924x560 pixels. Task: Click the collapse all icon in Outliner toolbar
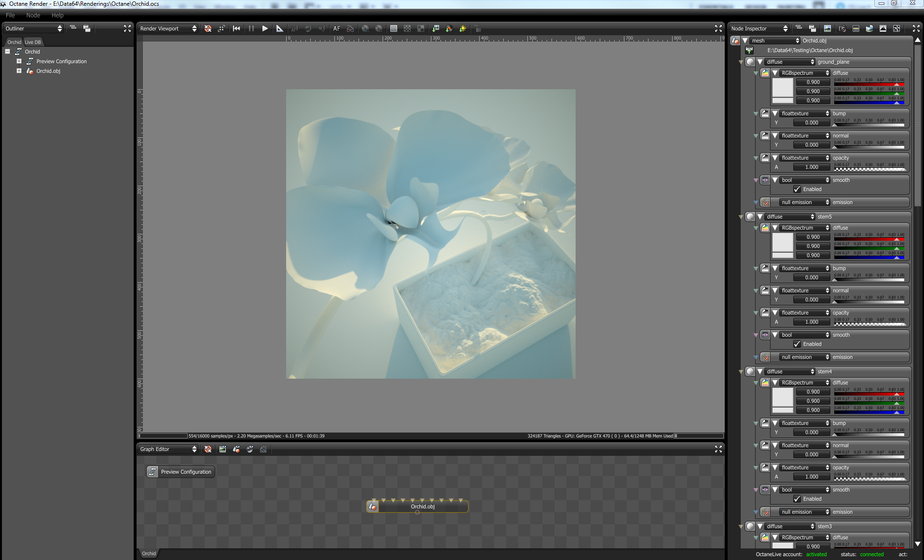point(73,28)
